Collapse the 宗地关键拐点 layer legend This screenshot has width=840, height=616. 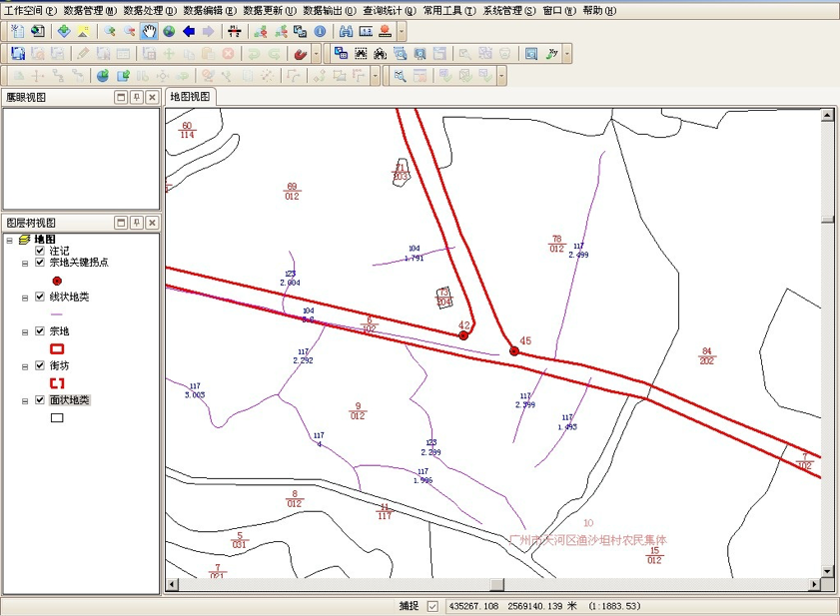25,264
